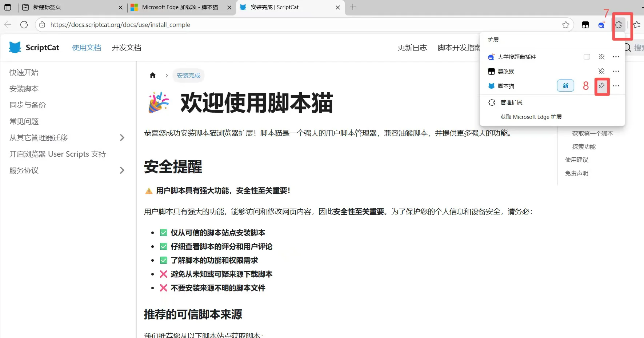Click the site security icon in address bar
This screenshot has height=338, width=644.
[42, 25]
